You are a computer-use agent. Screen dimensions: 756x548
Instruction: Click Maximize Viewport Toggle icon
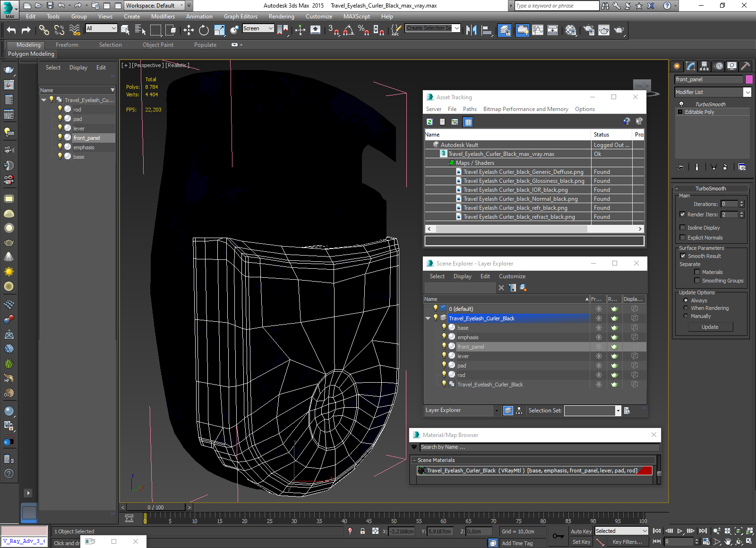pyautogui.click(x=749, y=541)
